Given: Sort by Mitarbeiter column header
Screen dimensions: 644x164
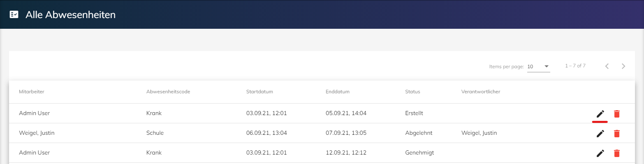Looking at the screenshot, I should click(x=32, y=92).
